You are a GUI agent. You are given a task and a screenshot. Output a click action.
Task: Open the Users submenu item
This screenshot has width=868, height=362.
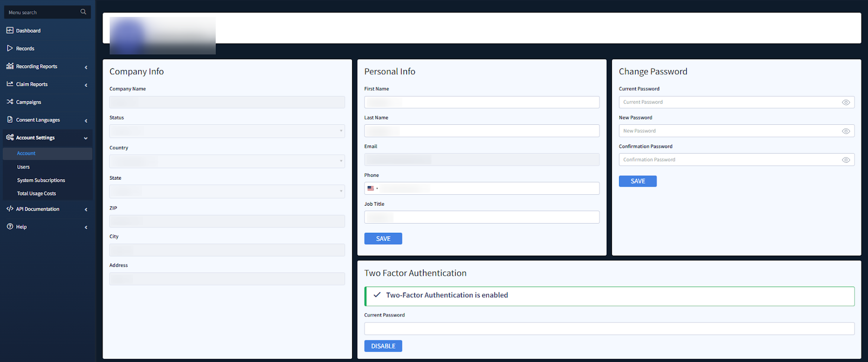pos(23,167)
